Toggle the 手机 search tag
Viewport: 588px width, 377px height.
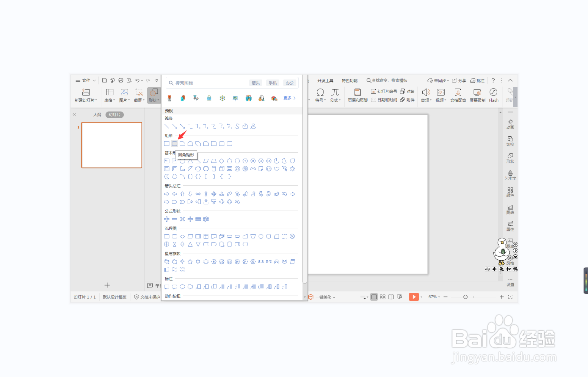(x=272, y=83)
